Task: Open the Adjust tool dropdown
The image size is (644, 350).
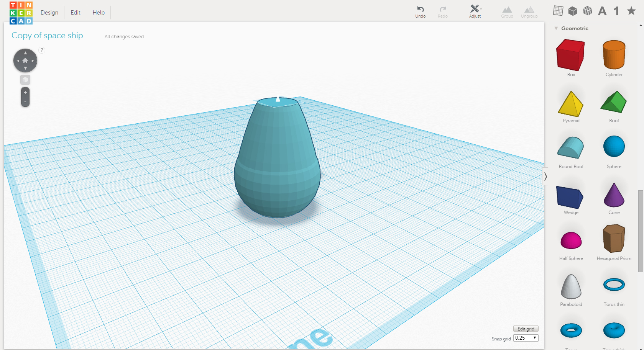Action: coord(475,11)
